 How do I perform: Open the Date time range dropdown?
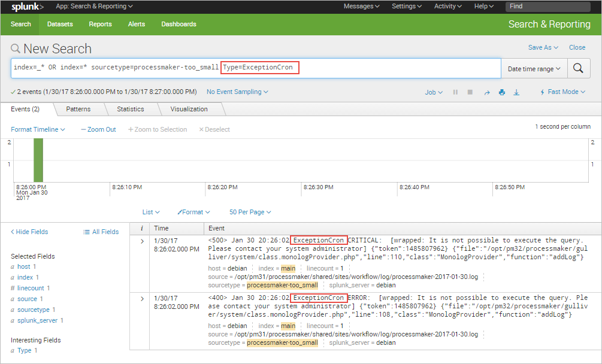click(x=534, y=69)
